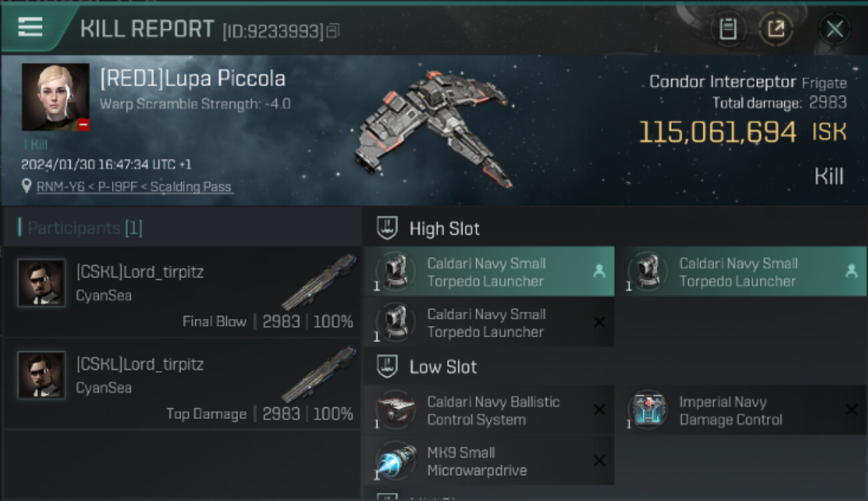Open the hamburger menu icon
The height and width of the screenshot is (501, 868).
[x=30, y=27]
